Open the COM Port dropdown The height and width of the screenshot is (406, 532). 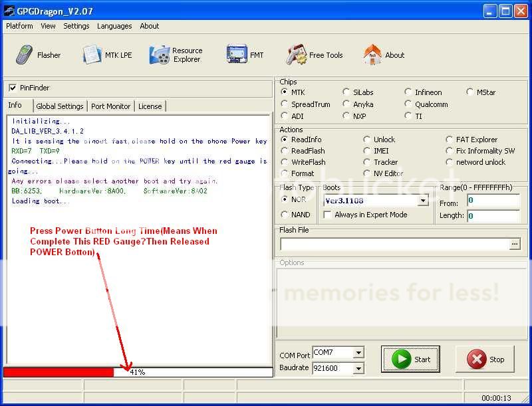(358, 353)
